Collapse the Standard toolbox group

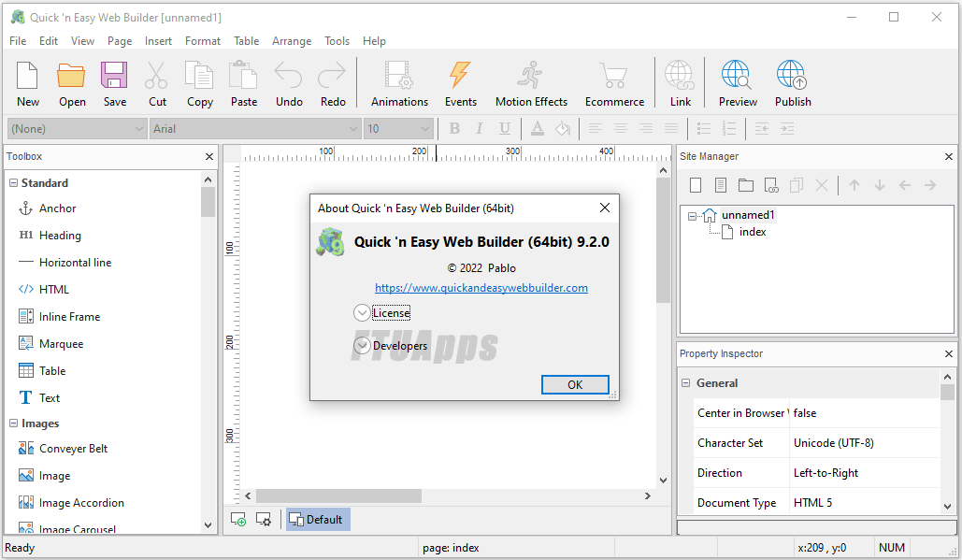(13, 183)
